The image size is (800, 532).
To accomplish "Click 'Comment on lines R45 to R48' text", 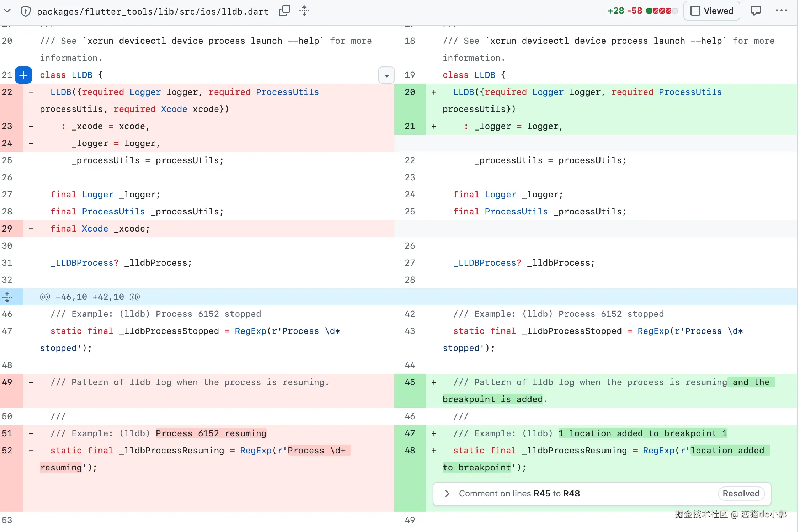I will (x=519, y=494).
